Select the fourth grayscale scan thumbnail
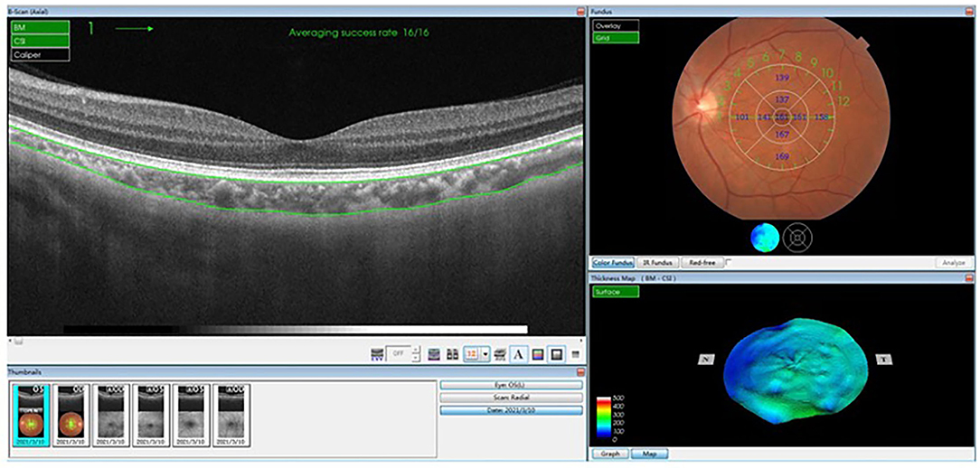The width and height of the screenshot is (980, 468). [x=151, y=415]
